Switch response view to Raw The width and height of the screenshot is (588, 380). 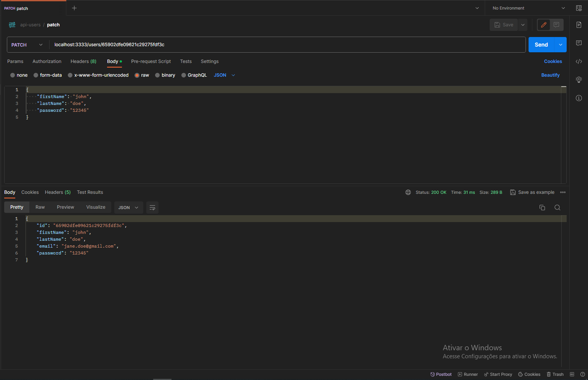click(x=40, y=207)
